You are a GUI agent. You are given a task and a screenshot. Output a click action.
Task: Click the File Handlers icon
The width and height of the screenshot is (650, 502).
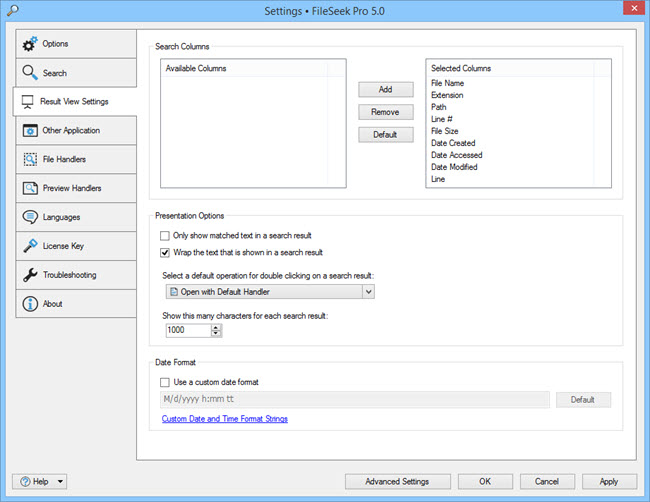click(30, 159)
